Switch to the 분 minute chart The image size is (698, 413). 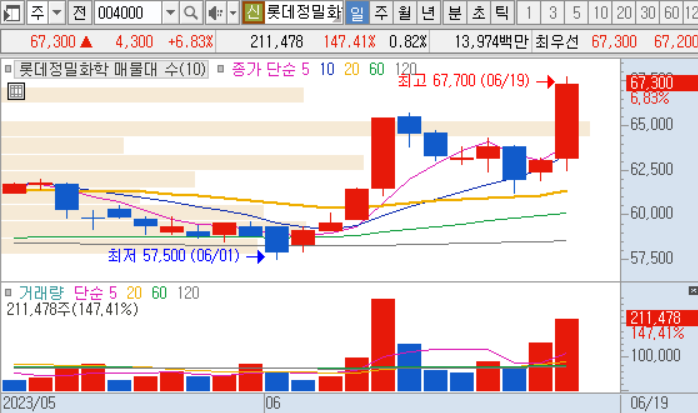[455, 12]
